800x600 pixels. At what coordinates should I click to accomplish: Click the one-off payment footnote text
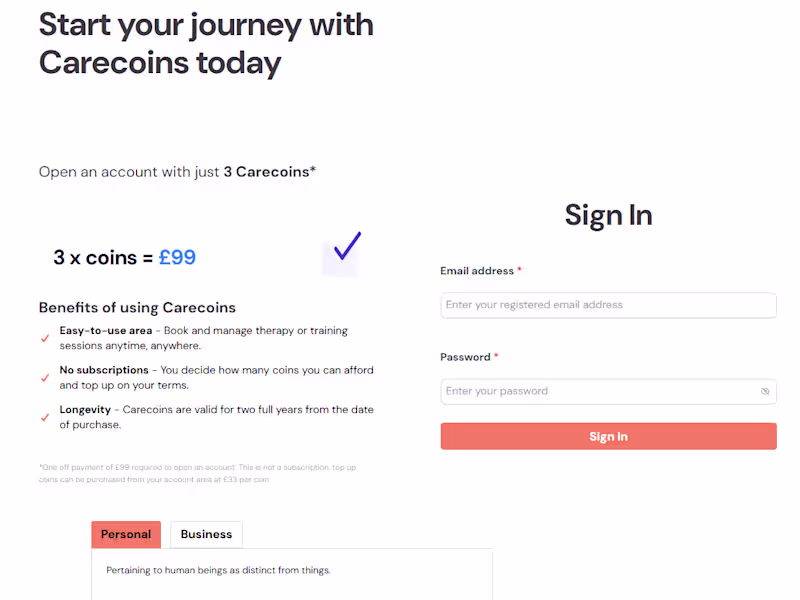(x=197, y=473)
